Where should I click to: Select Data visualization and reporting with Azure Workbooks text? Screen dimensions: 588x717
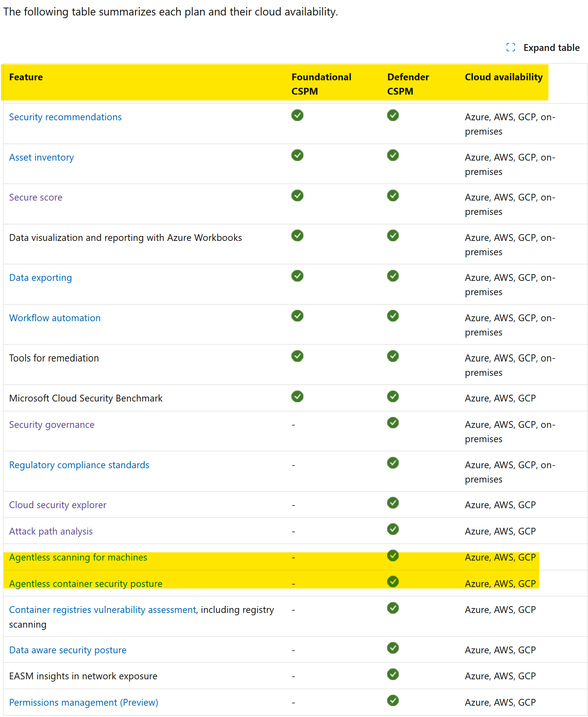(126, 238)
